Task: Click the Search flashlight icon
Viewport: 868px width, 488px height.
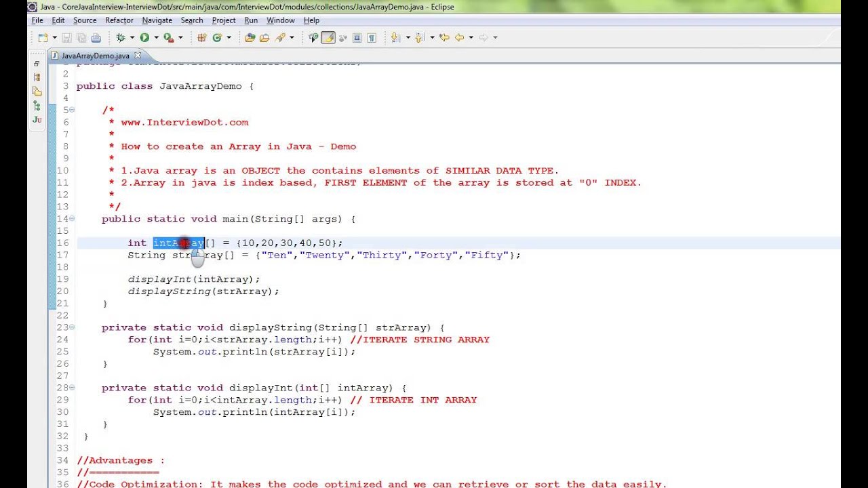Action: 279,38
